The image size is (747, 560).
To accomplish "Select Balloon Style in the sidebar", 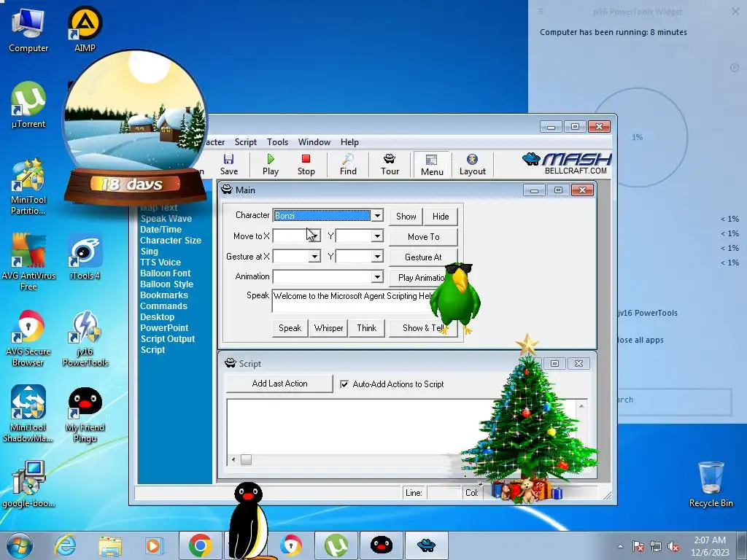I will coord(166,284).
